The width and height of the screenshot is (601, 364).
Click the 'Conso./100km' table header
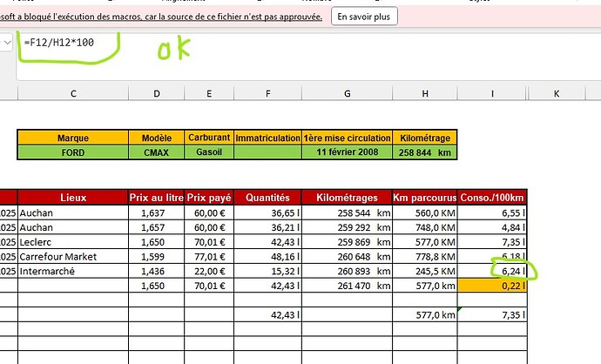click(492, 198)
